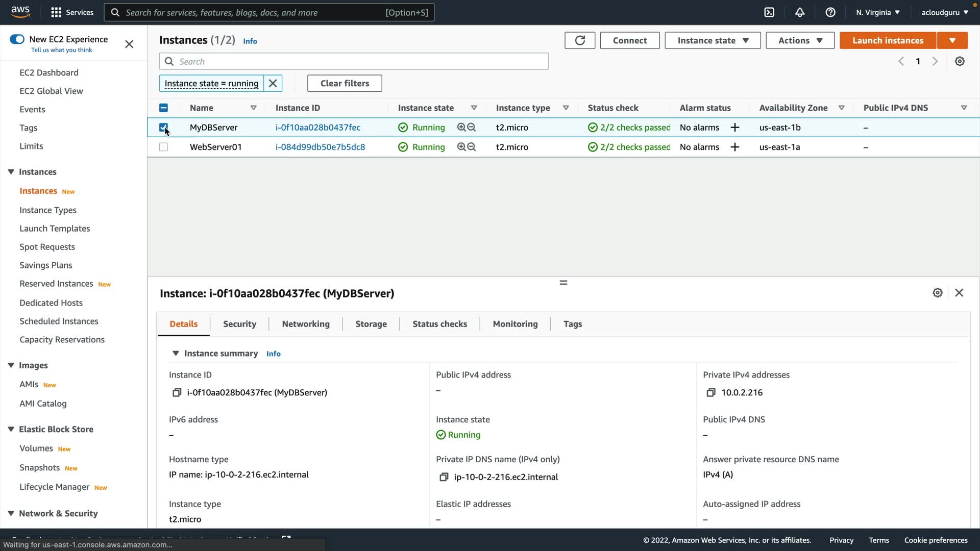This screenshot has height=551, width=980.
Task: Select the WebServer01 row checkbox
Action: pos(163,147)
